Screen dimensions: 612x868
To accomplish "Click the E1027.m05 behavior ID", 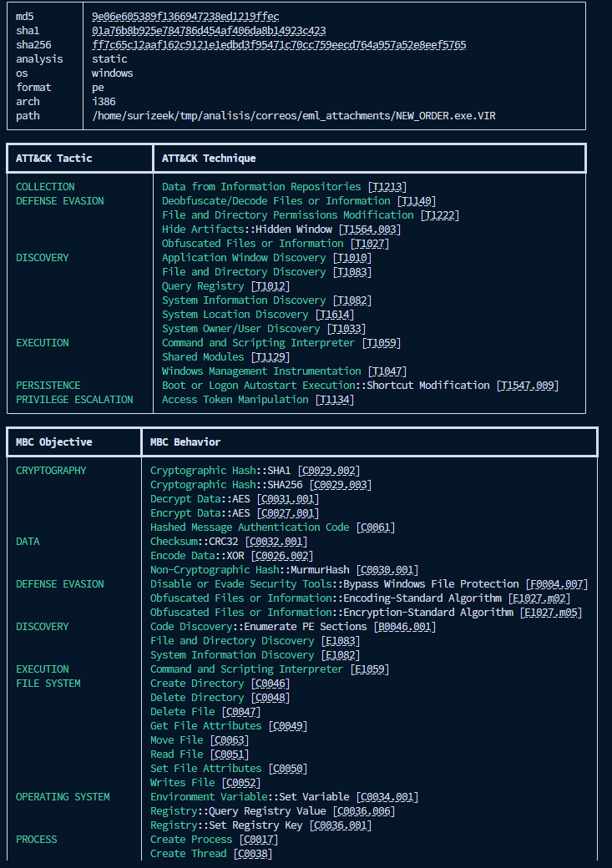I will pos(550,613).
